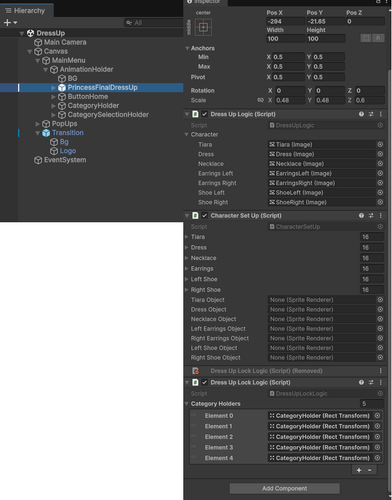Collapse the DressUp scene arrow
This screenshot has height=500, width=392.
(x=22, y=33)
